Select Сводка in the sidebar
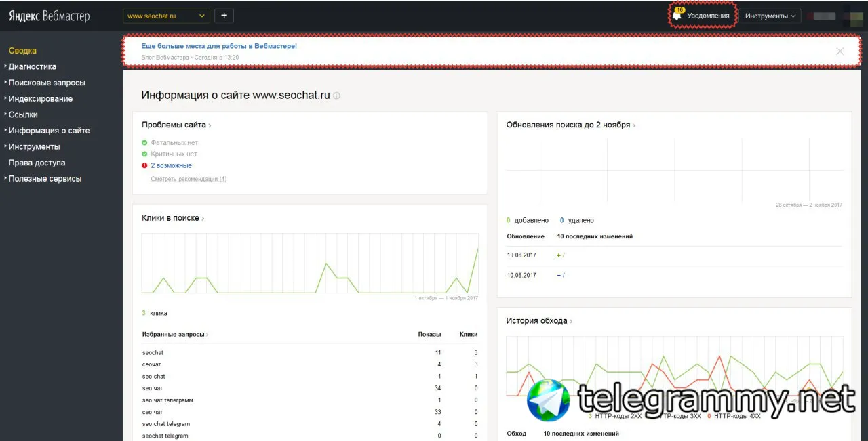 coord(22,51)
